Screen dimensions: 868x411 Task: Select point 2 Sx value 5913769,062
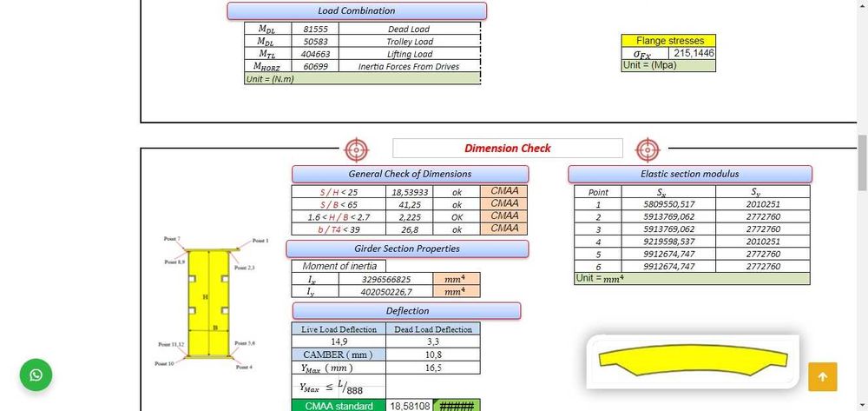click(668, 216)
